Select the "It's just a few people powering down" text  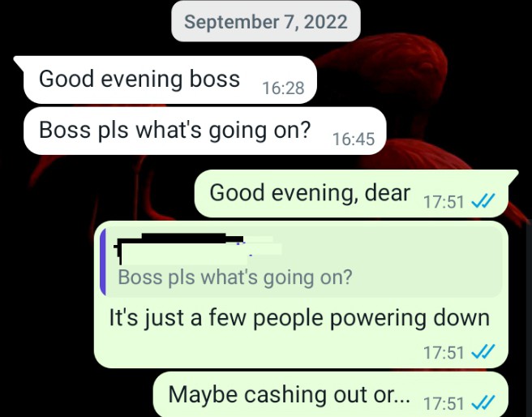(299, 318)
